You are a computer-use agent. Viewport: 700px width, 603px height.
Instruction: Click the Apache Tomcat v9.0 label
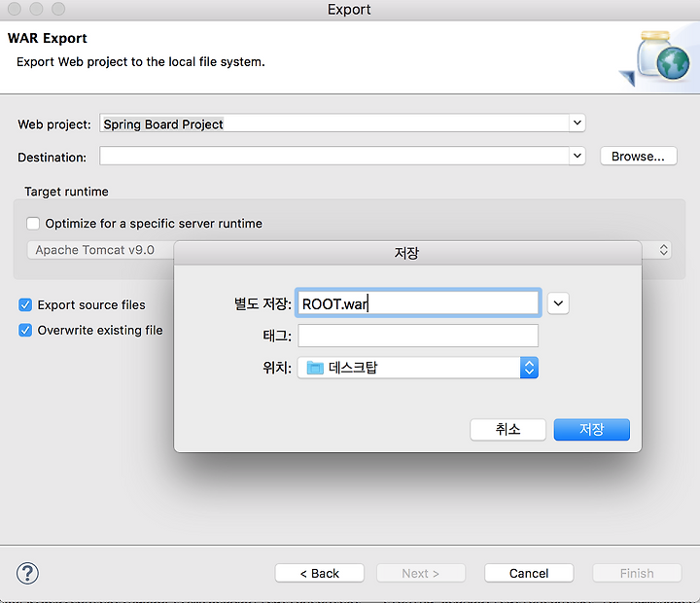(95, 250)
